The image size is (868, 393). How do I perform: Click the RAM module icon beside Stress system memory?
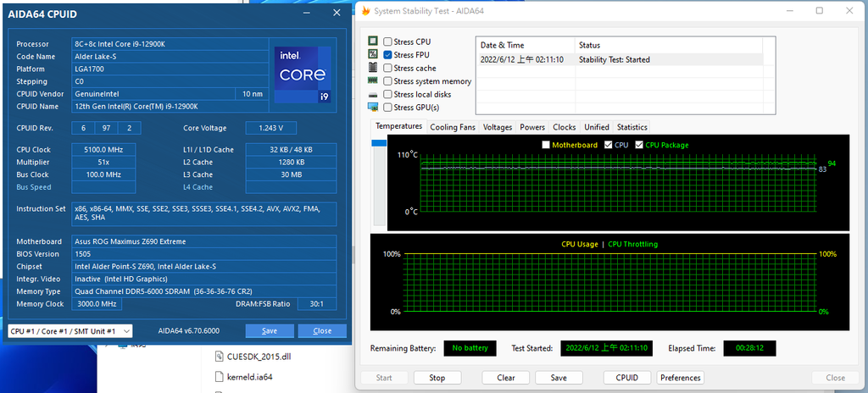pos(373,81)
